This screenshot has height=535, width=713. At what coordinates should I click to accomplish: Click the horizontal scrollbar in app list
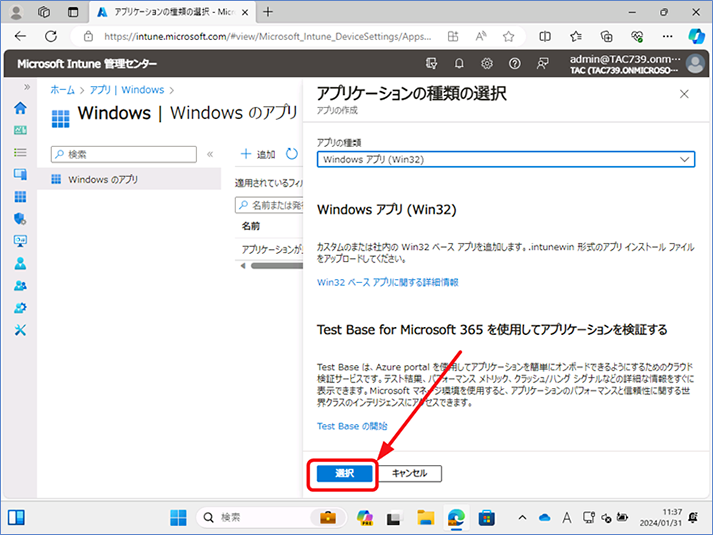coord(276,266)
